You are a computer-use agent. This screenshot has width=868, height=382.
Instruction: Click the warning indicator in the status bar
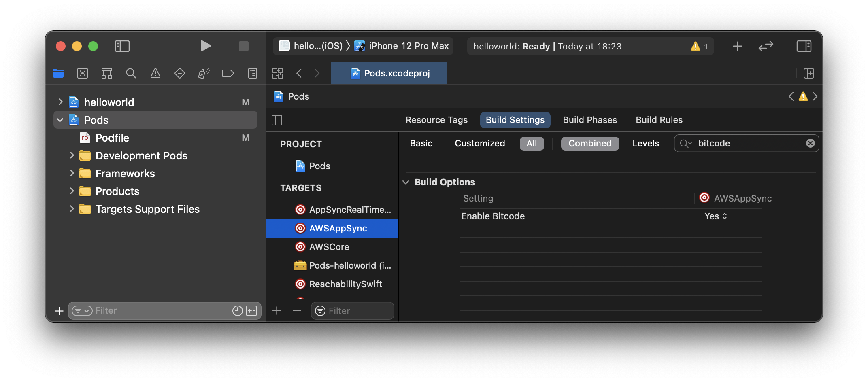pyautogui.click(x=700, y=46)
